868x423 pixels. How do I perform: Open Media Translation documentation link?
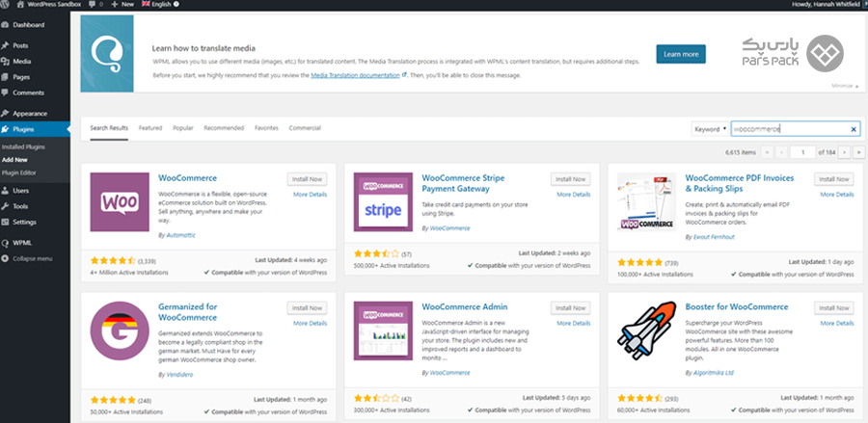point(355,75)
